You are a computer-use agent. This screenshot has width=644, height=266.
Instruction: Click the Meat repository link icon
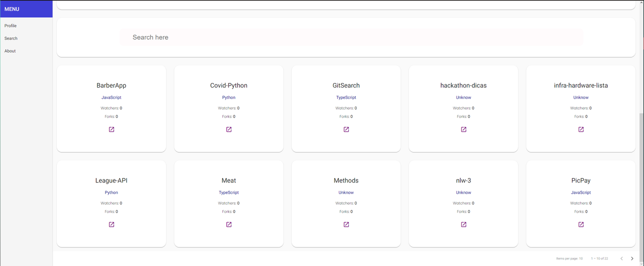(x=229, y=224)
